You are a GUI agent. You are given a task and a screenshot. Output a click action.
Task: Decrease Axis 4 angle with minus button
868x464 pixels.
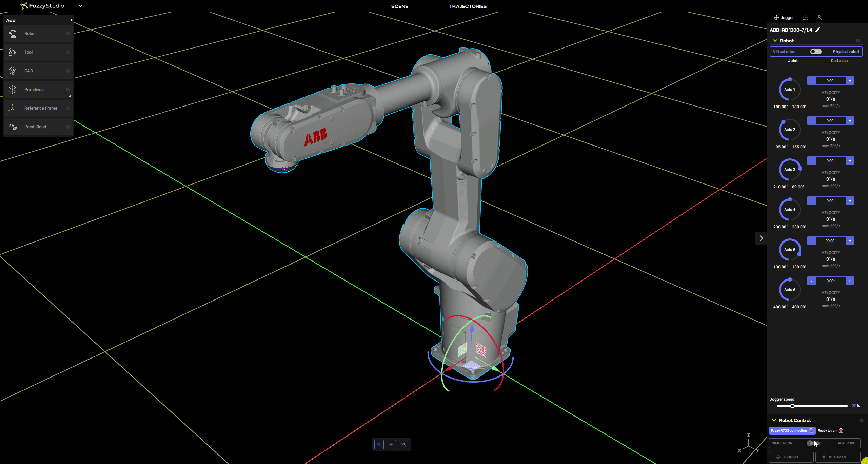pyautogui.click(x=811, y=201)
